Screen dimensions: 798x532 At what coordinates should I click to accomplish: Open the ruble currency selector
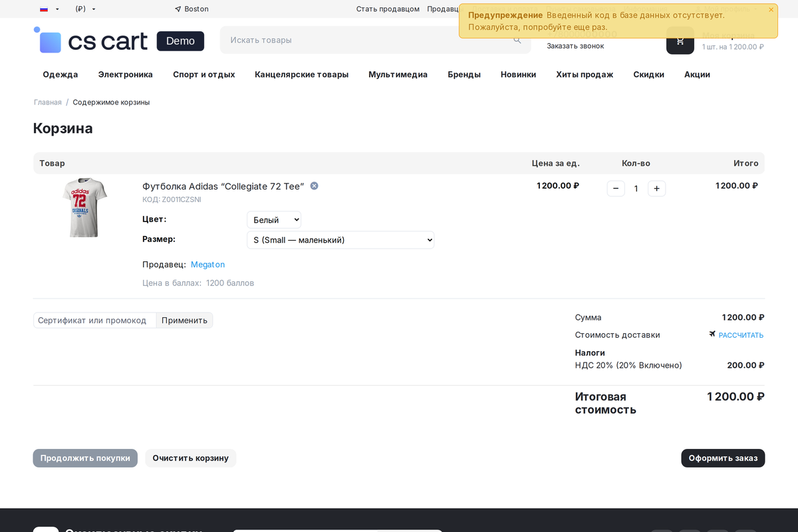pos(85,9)
